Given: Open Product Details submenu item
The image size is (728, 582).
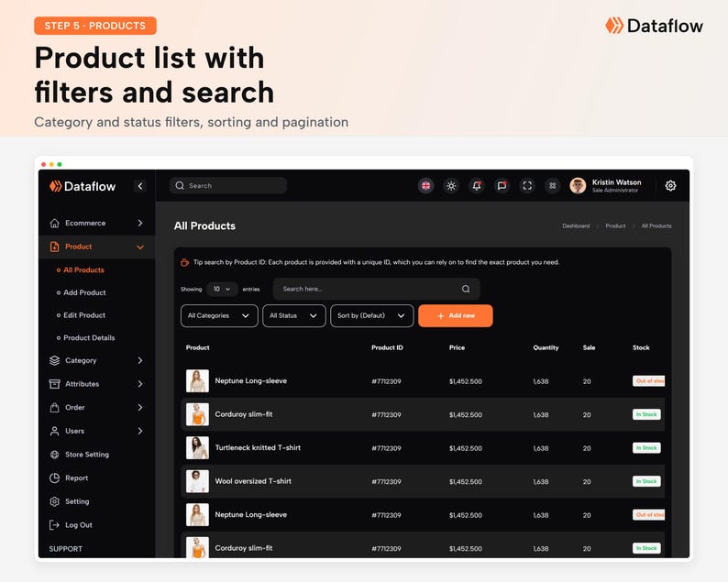Looking at the screenshot, I should [x=89, y=338].
